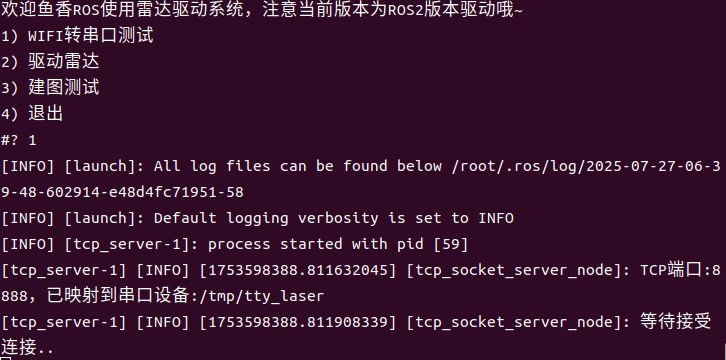The width and height of the screenshot is (726, 360).
Task: Click timestamp 1753598388.811632045
Action: [298, 270]
